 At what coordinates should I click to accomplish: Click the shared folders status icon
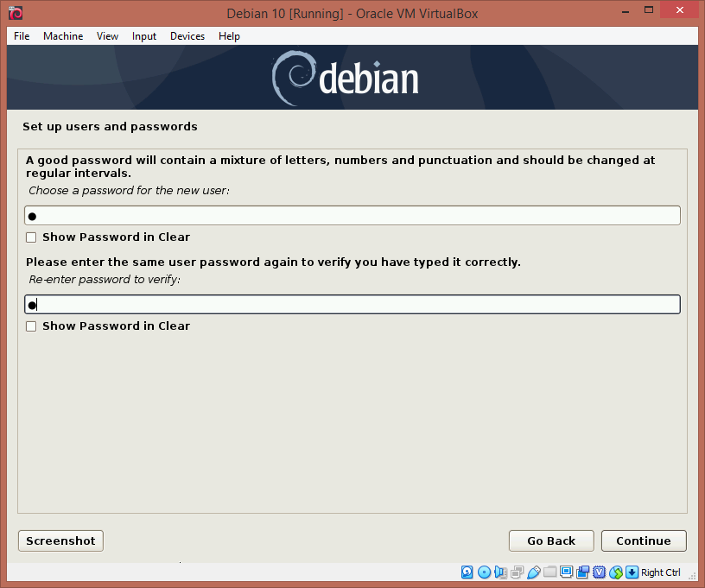pos(549,572)
